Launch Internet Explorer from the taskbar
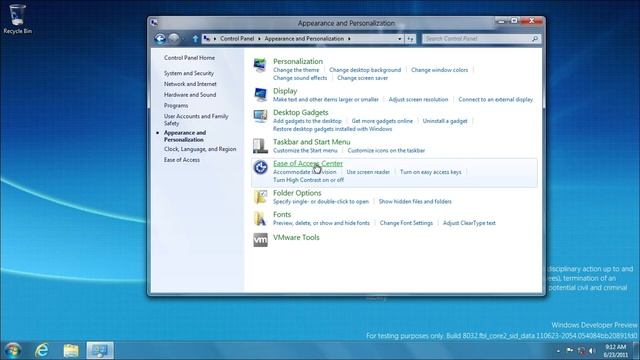The image size is (640, 360). click(x=42, y=350)
